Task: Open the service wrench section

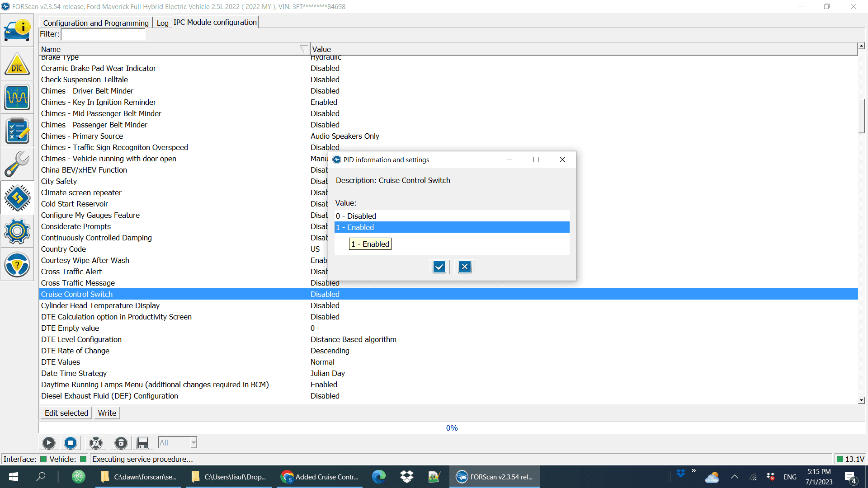Action: [x=17, y=164]
